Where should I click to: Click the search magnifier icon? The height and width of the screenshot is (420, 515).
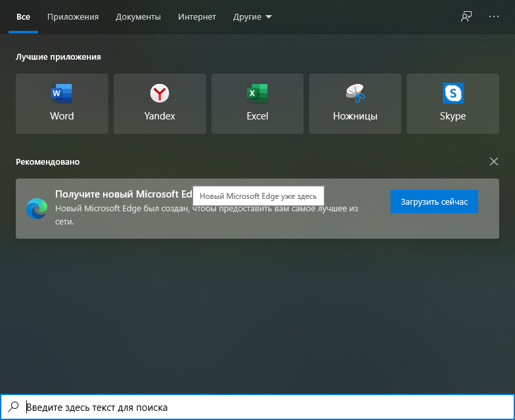13,407
